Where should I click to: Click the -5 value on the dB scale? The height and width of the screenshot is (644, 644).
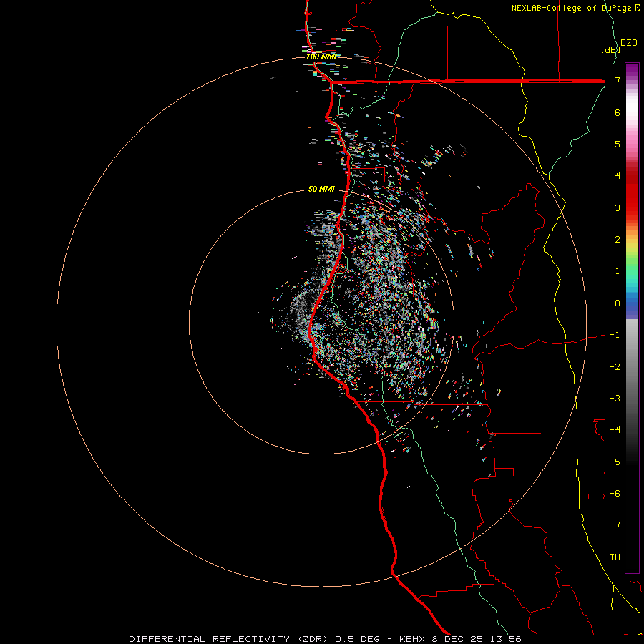coord(615,462)
